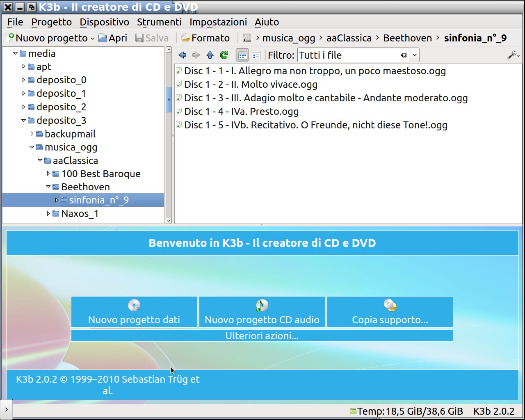Viewport: 525px width, 420px height.
Task: Select the backupmail folder in tree
Action: point(70,134)
